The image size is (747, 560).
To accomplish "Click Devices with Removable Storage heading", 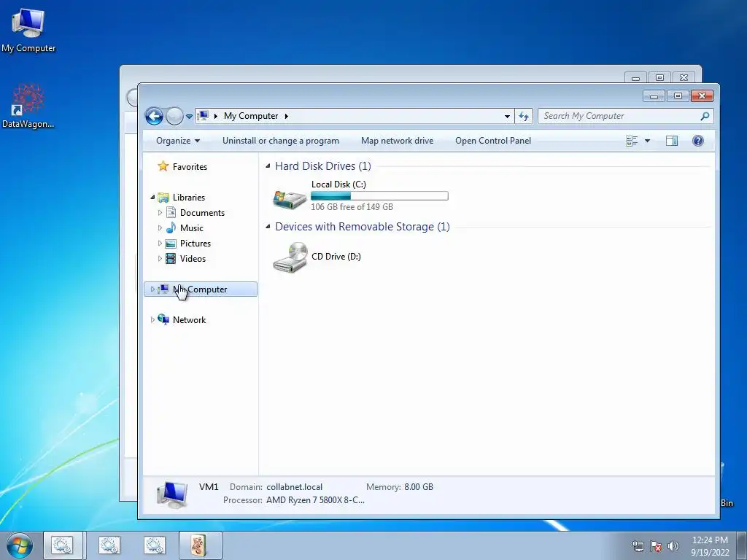I will [362, 226].
